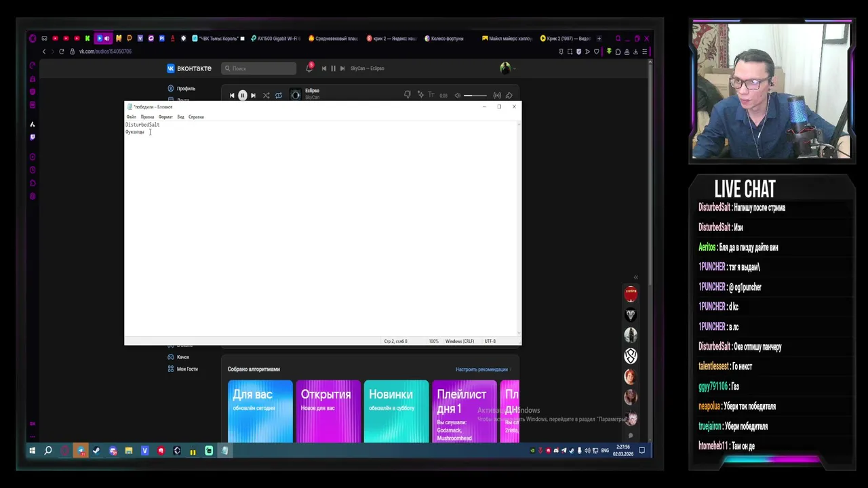Open VK notifications bell
The height and width of the screenshot is (488, 868).
click(309, 68)
